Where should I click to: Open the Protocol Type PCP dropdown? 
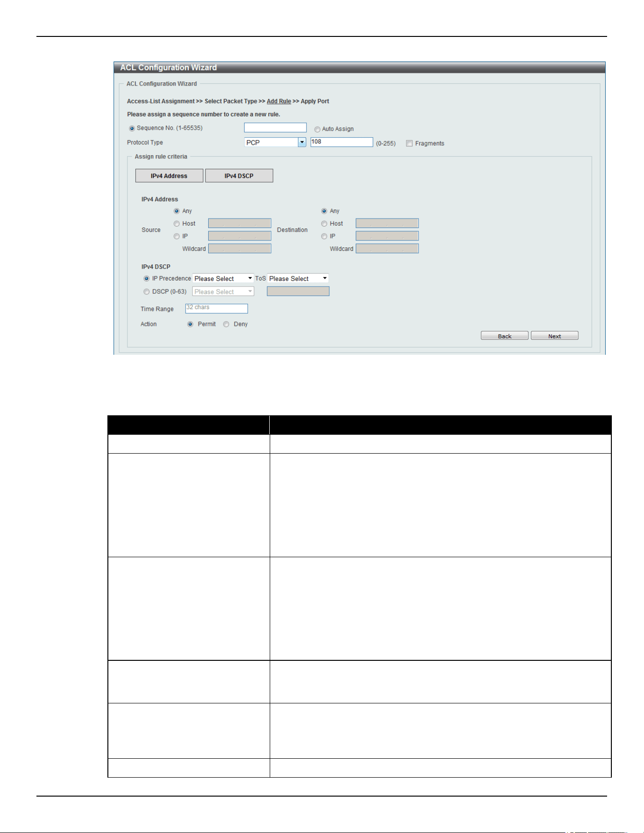pos(275,142)
